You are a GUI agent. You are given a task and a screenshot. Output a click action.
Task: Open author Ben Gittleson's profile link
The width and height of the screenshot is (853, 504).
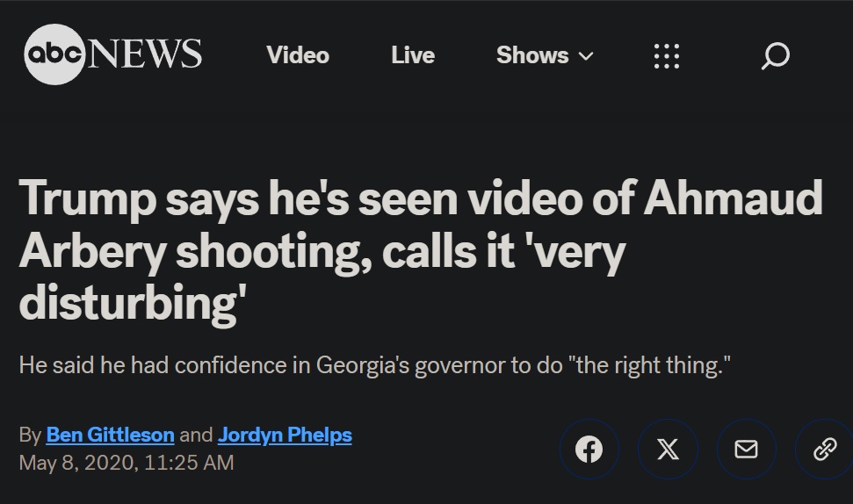(110, 435)
